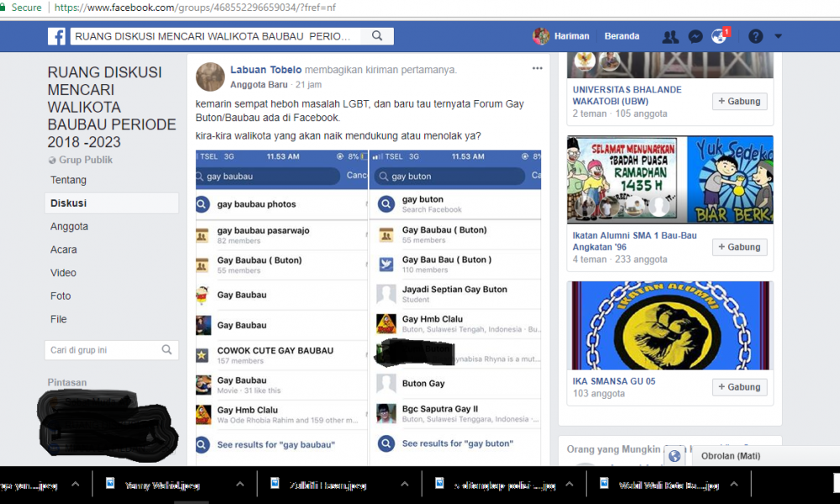
Task: Expand options for the leftmost partly hidden download
Action: click(75, 484)
